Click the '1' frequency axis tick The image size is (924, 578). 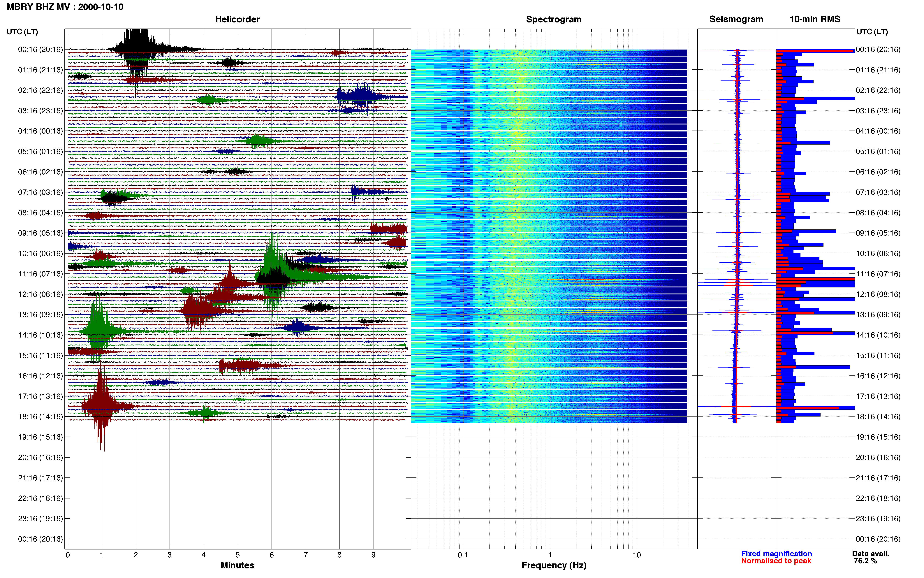[550, 555]
